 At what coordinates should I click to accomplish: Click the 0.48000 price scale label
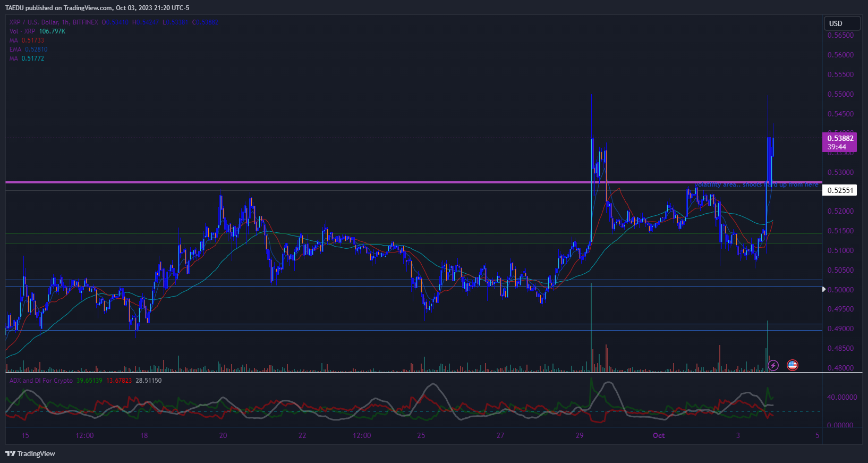tap(840, 368)
